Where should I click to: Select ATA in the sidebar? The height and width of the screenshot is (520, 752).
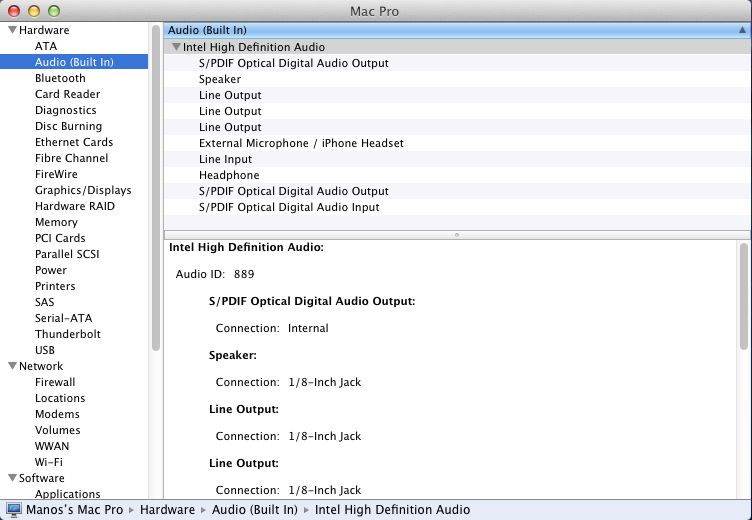(x=46, y=46)
